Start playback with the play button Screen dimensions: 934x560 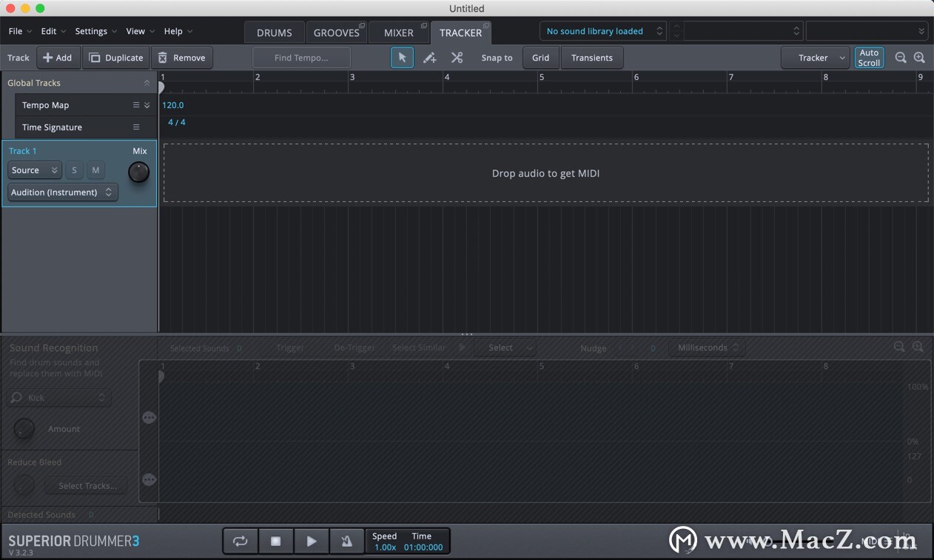tap(312, 542)
